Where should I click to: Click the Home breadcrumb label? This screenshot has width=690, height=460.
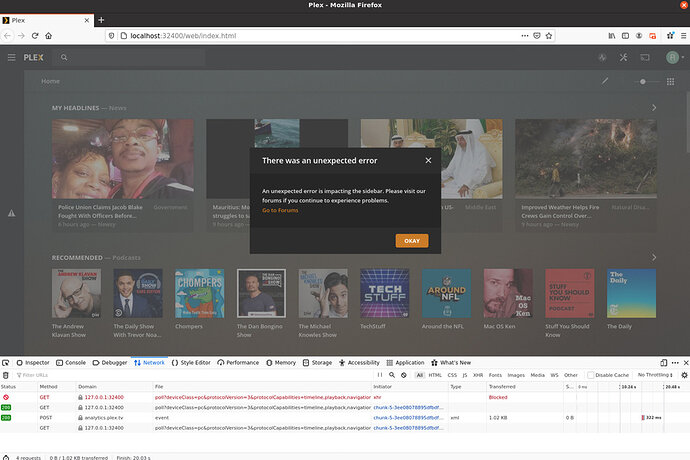point(50,81)
